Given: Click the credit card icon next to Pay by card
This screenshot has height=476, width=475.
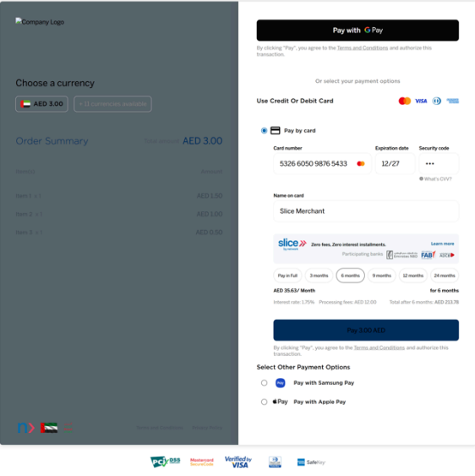Looking at the screenshot, I should (276, 130).
